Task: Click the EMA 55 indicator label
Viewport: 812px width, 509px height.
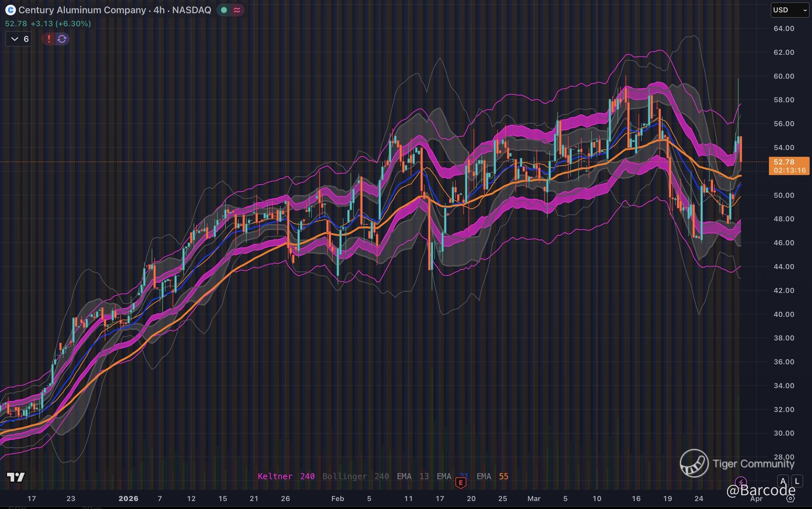Action: point(492,476)
